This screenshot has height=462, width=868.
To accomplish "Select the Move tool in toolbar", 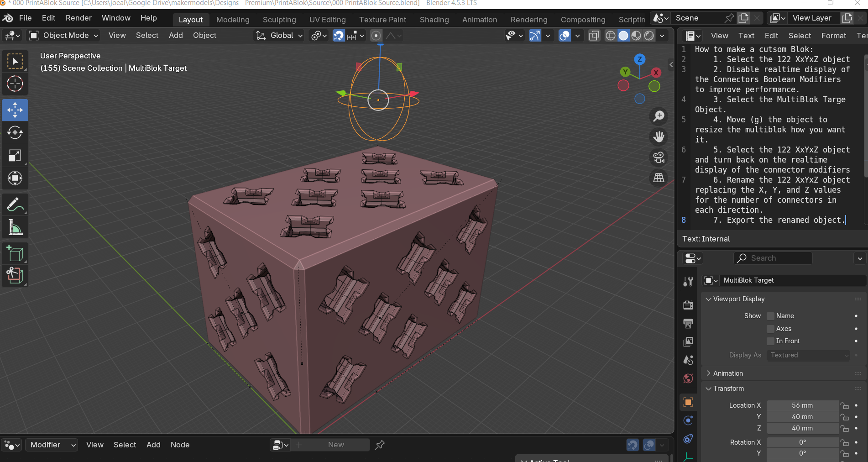I will tap(15, 110).
